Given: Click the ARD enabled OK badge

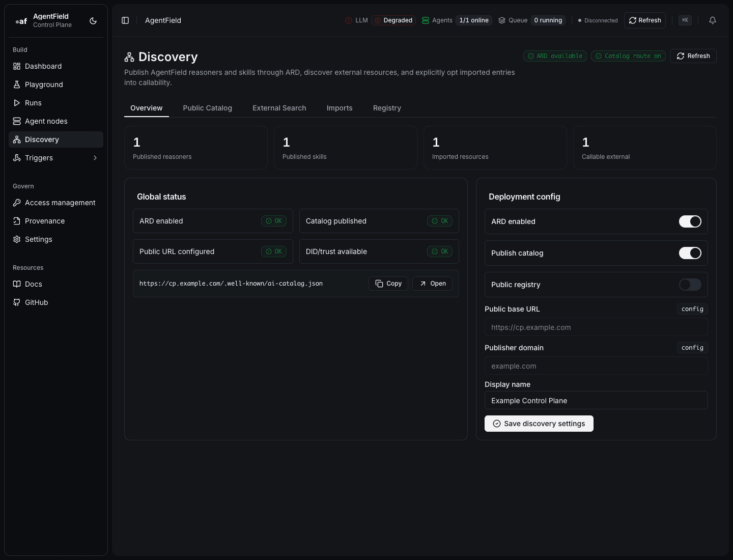Looking at the screenshot, I should point(274,221).
